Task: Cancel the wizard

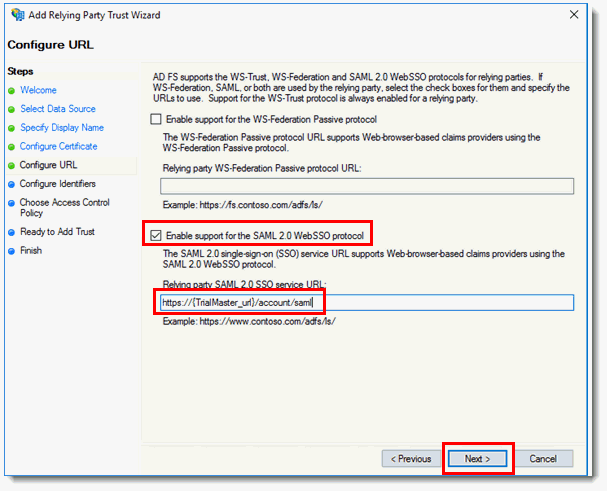Action: [x=543, y=459]
